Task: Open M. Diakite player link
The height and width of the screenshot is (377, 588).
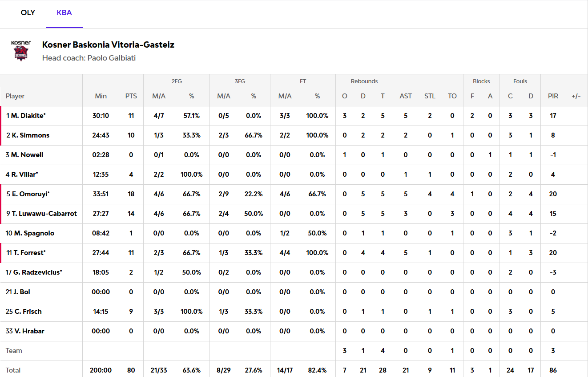Action: 28,116
